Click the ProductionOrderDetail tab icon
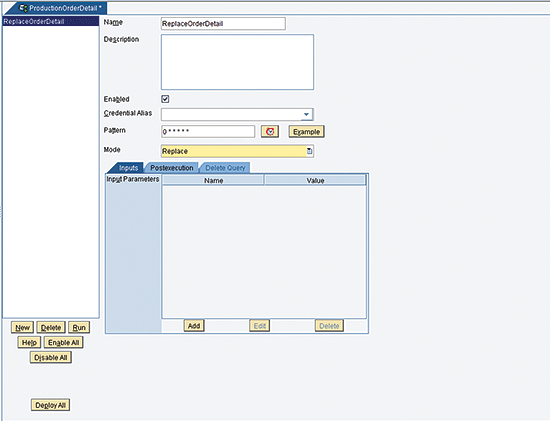The width and height of the screenshot is (550, 421). (23, 8)
